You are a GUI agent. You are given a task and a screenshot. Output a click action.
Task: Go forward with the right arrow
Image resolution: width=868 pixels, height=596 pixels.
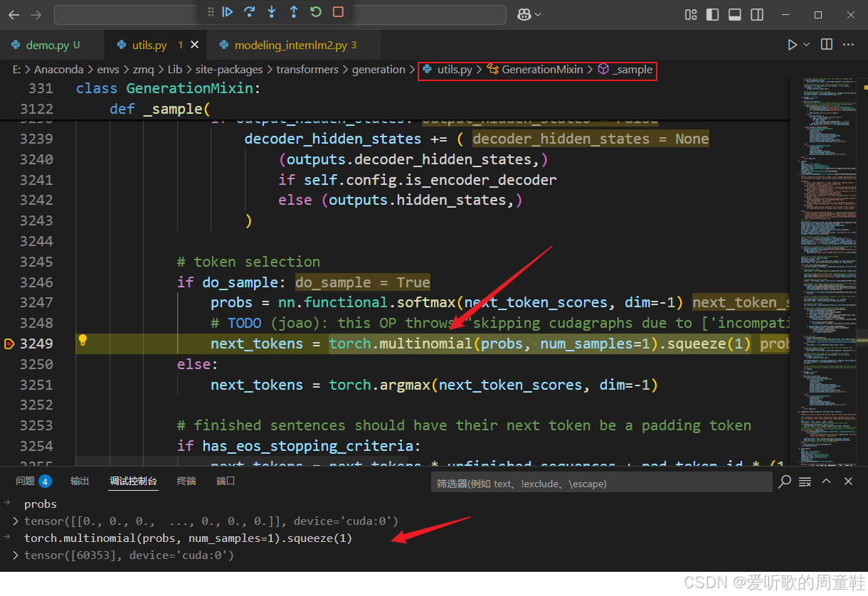[x=36, y=15]
